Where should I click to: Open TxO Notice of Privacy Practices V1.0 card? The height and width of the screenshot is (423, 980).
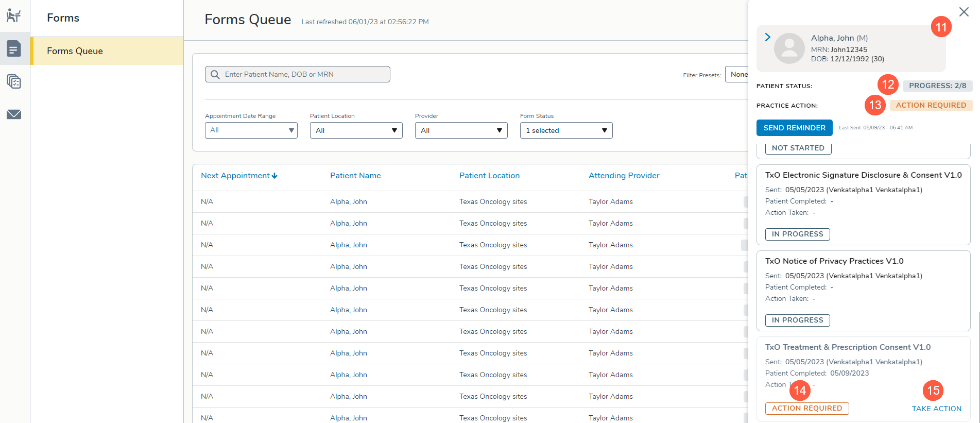pos(864,291)
